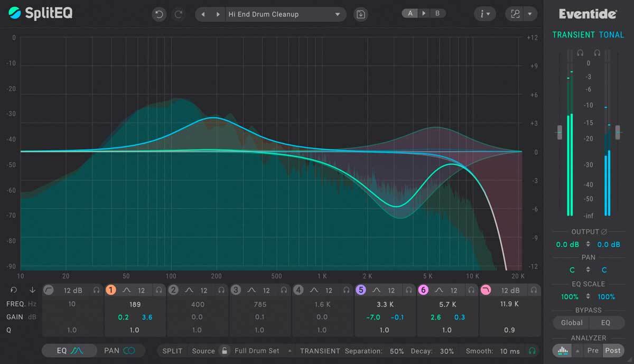Image resolution: width=634 pixels, height=364 pixels.
Task: Copy A to B with arrow icon
Action: pyautogui.click(x=424, y=13)
